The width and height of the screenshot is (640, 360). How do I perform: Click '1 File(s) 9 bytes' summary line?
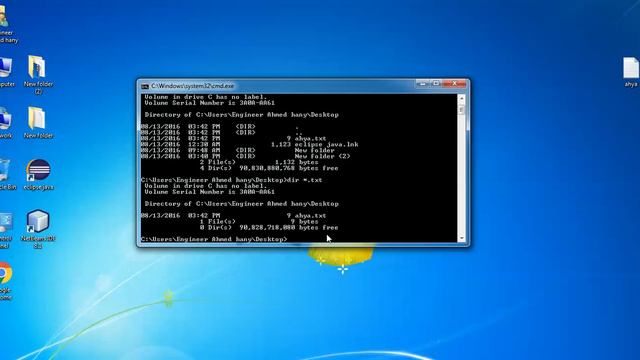coord(259,222)
